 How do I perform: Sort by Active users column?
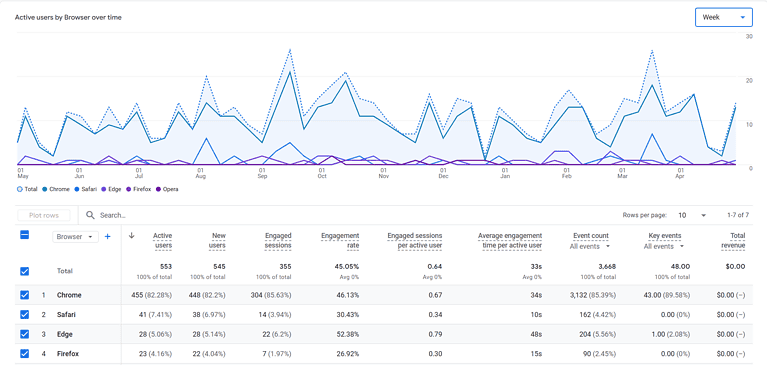pos(162,241)
